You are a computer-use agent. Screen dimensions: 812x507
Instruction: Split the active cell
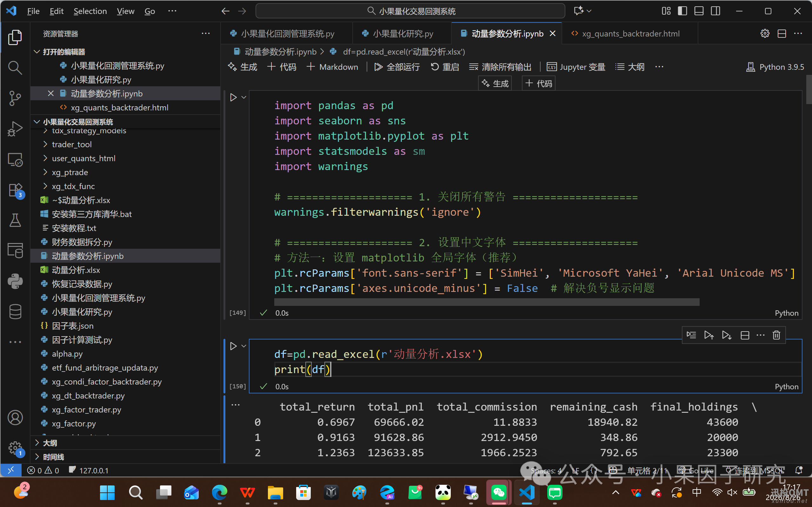(x=745, y=335)
